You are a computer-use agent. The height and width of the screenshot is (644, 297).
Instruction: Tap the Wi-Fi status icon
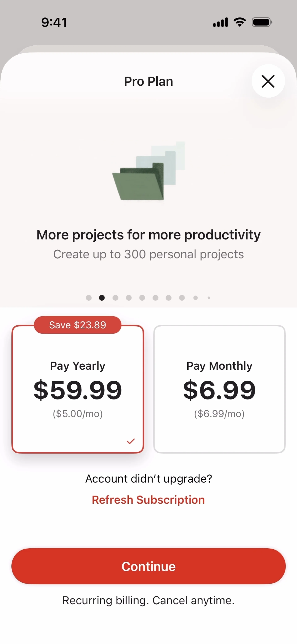240,22
